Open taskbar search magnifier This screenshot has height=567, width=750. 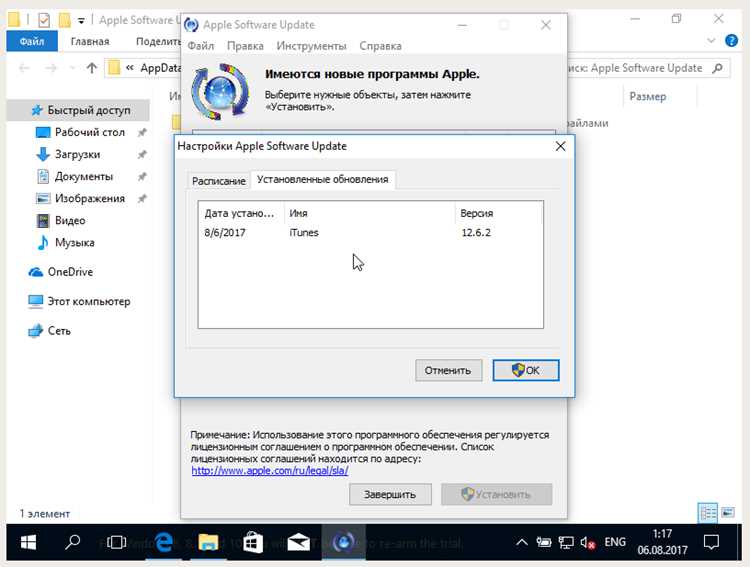tap(72, 543)
